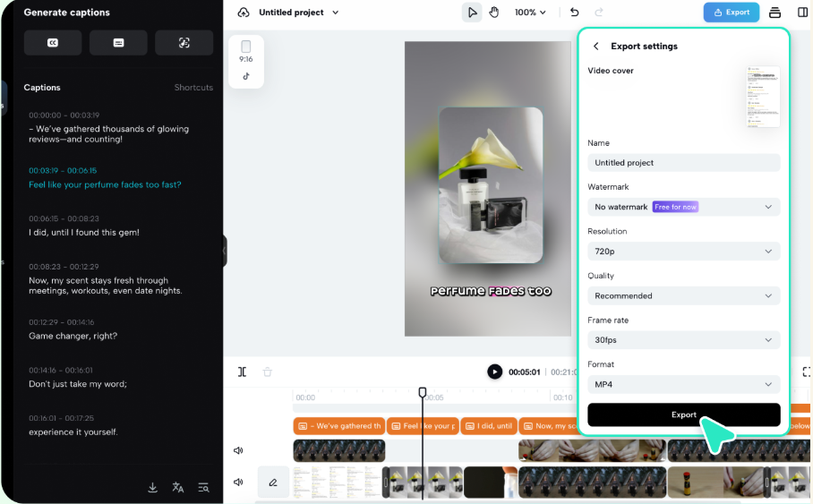The image size is (813, 504).
Task: Select the pointer select tool
Action: pos(472,13)
